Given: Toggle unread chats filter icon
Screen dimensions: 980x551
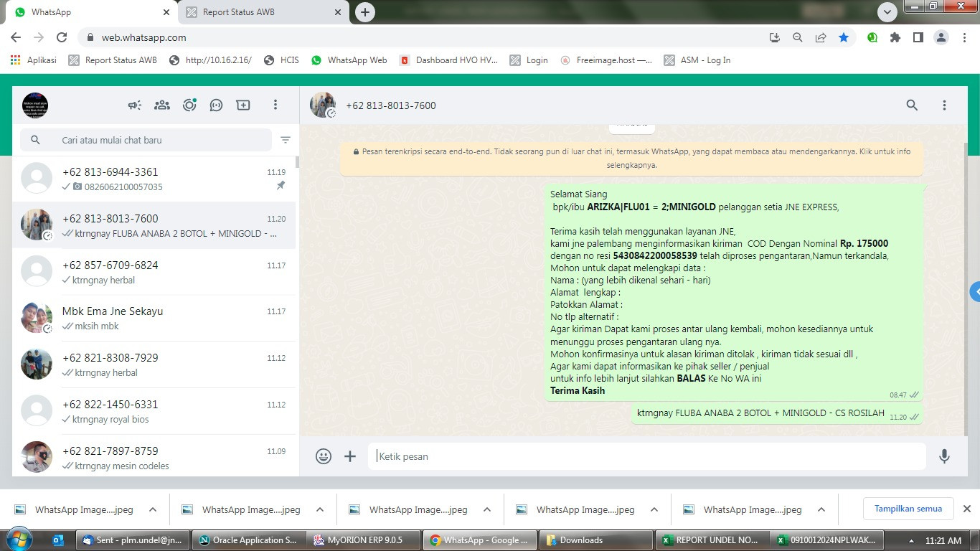Looking at the screenshot, I should 286,140.
